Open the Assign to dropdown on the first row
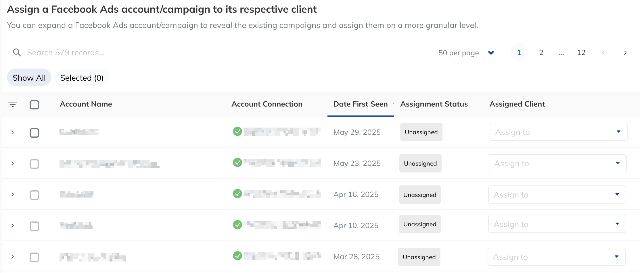 [x=558, y=132]
